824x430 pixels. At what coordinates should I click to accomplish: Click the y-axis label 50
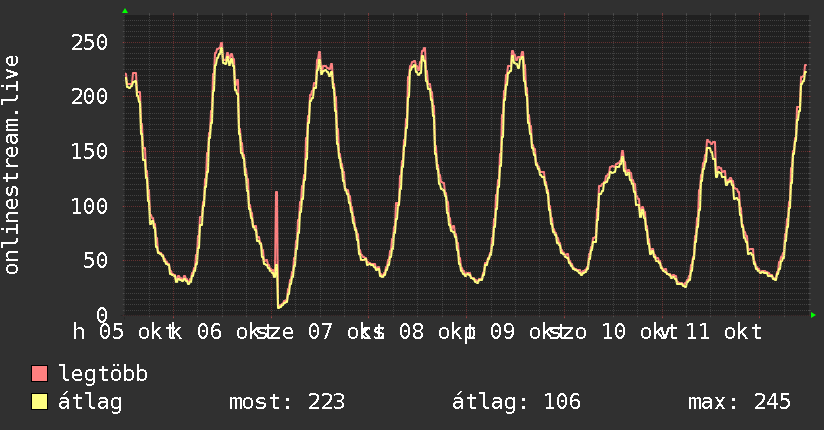pos(95,260)
